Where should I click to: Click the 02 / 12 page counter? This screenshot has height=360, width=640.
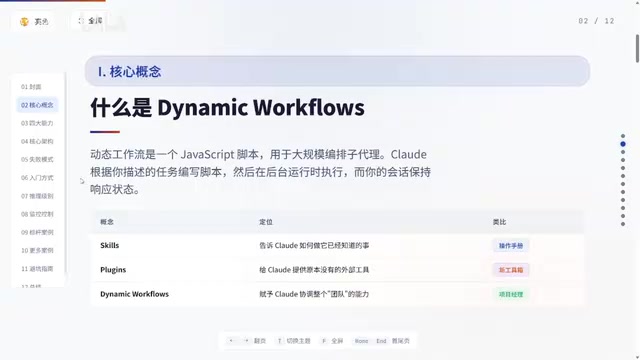(596, 21)
